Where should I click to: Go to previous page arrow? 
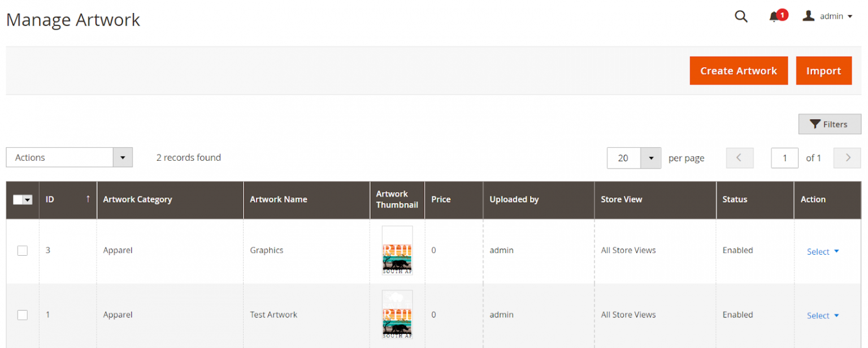click(x=739, y=158)
